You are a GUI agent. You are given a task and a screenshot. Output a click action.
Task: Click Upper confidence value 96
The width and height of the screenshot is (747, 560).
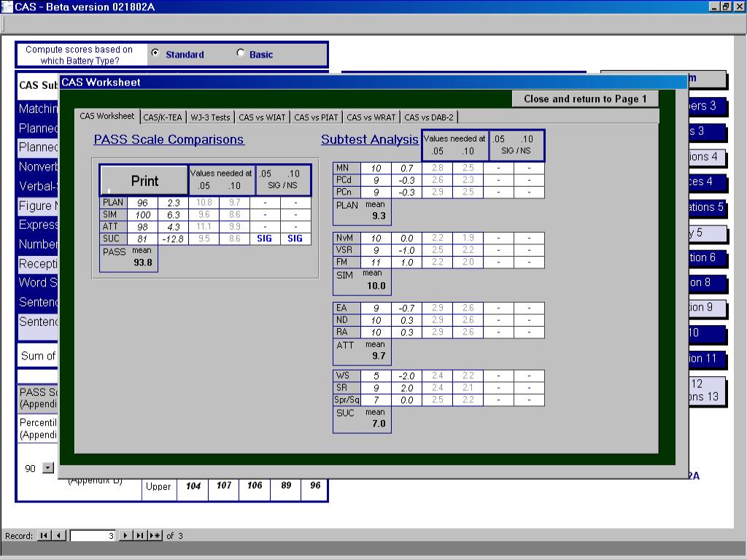(315, 485)
